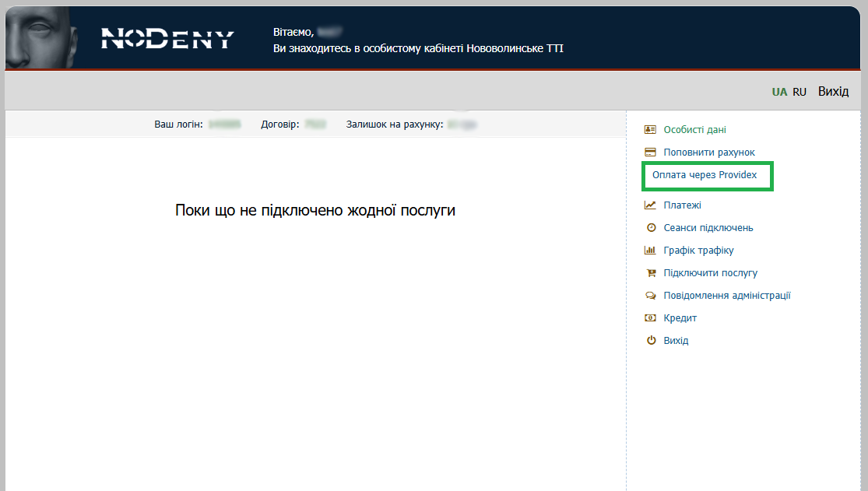The image size is (868, 491).
Task: Select Оплата через Providex option
Action: coord(705,175)
